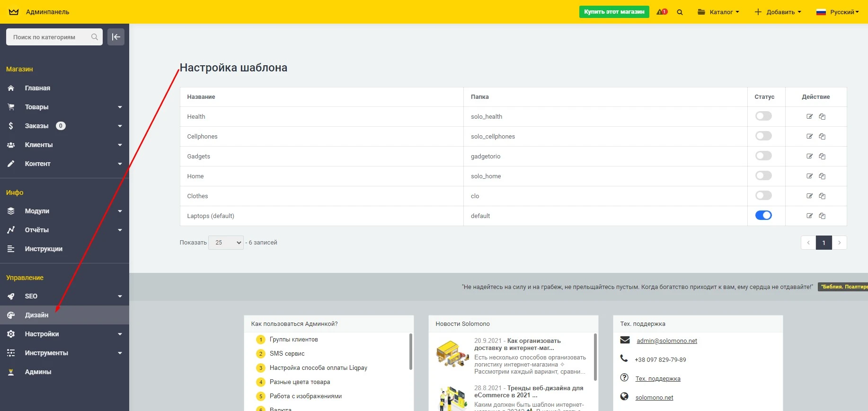Click the copy icon for Clothes template
This screenshot has width=868, height=411.
[x=822, y=196]
